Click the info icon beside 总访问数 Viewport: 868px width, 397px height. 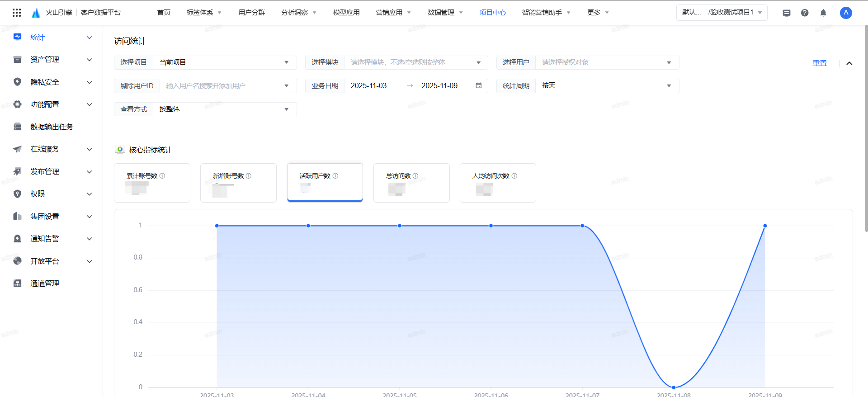click(415, 176)
